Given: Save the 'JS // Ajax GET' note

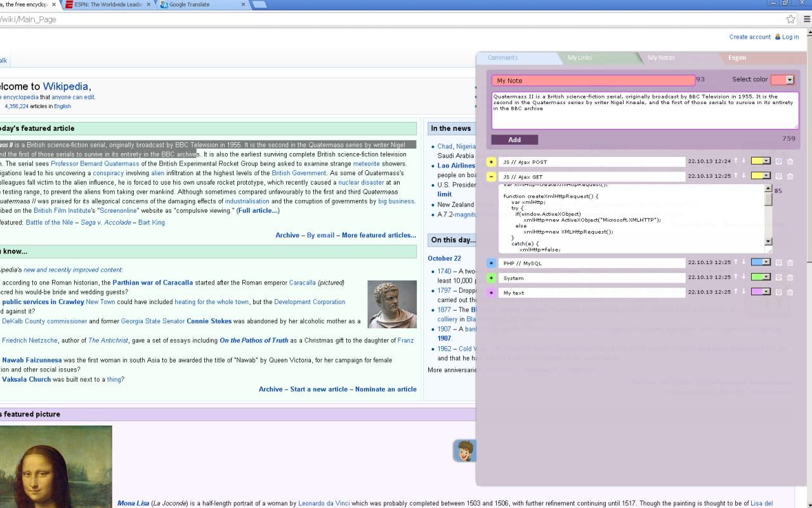Looking at the screenshot, I should pos(779,176).
